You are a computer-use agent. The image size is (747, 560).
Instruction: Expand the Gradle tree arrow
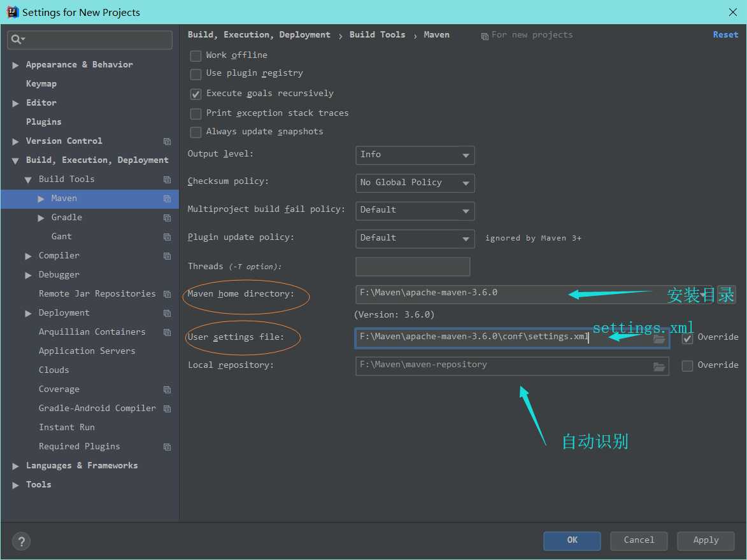(41, 218)
